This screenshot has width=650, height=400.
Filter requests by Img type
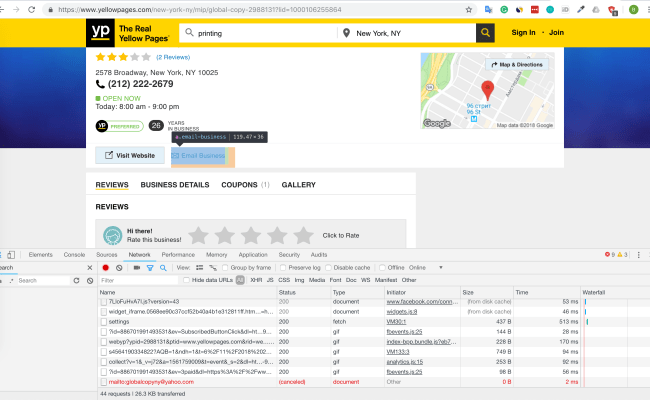coord(299,280)
